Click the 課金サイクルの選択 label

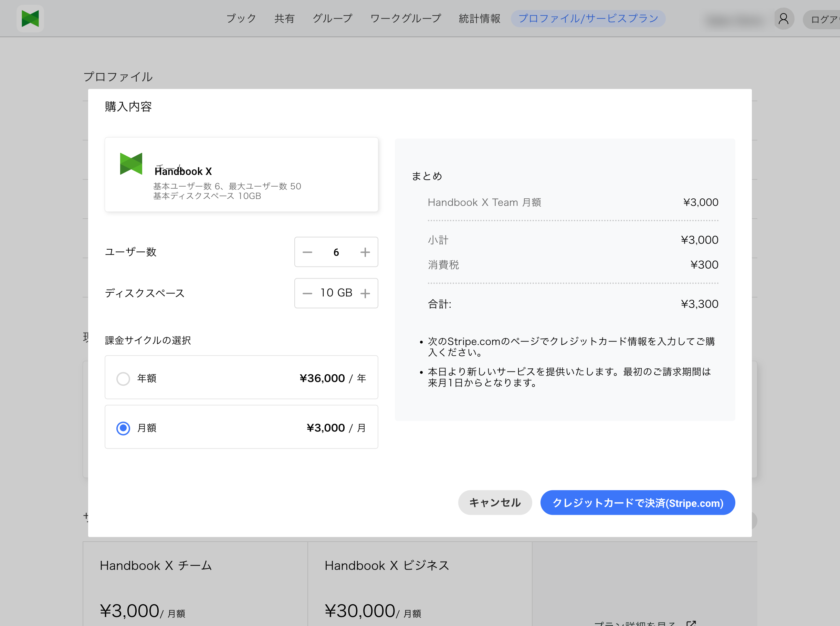(x=148, y=340)
